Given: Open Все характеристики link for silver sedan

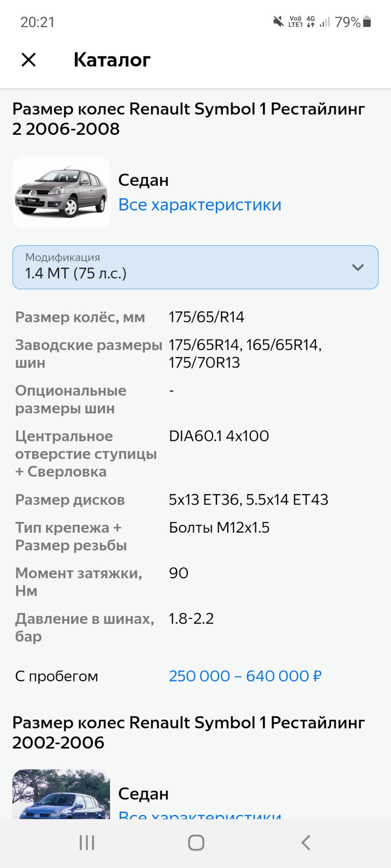Looking at the screenshot, I should (x=200, y=205).
